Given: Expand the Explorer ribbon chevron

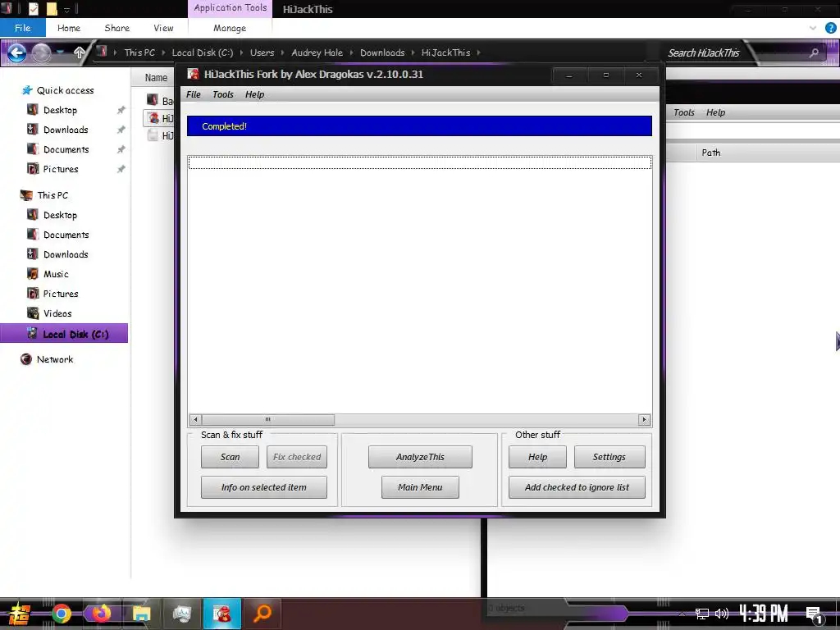Looking at the screenshot, I should tap(813, 28).
